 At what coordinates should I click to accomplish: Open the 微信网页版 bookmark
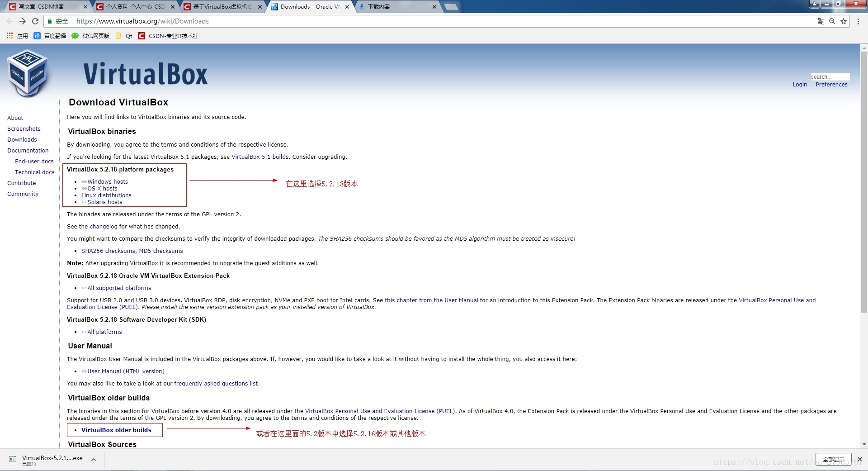coord(90,36)
